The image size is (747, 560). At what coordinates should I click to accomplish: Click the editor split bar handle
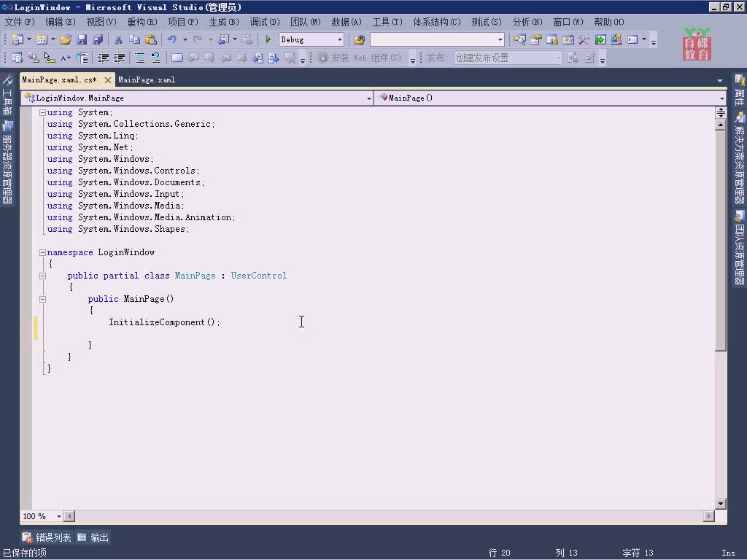tap(721, 113)
